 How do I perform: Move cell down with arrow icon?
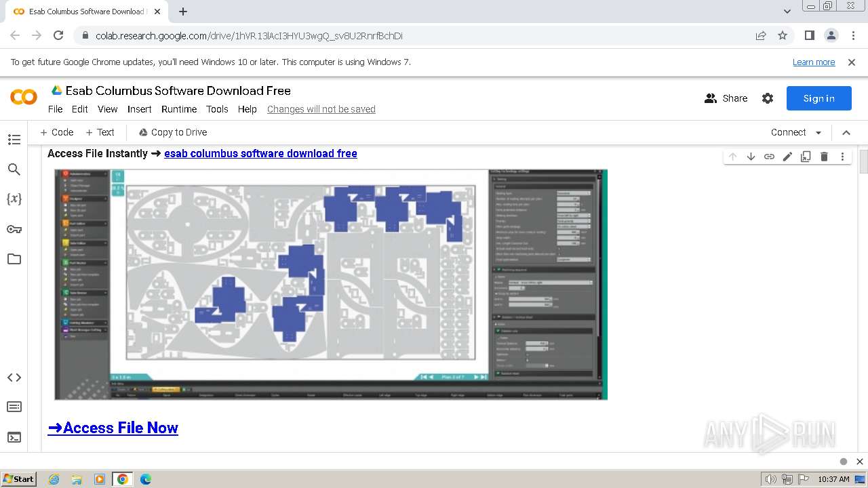pos(751,157)
